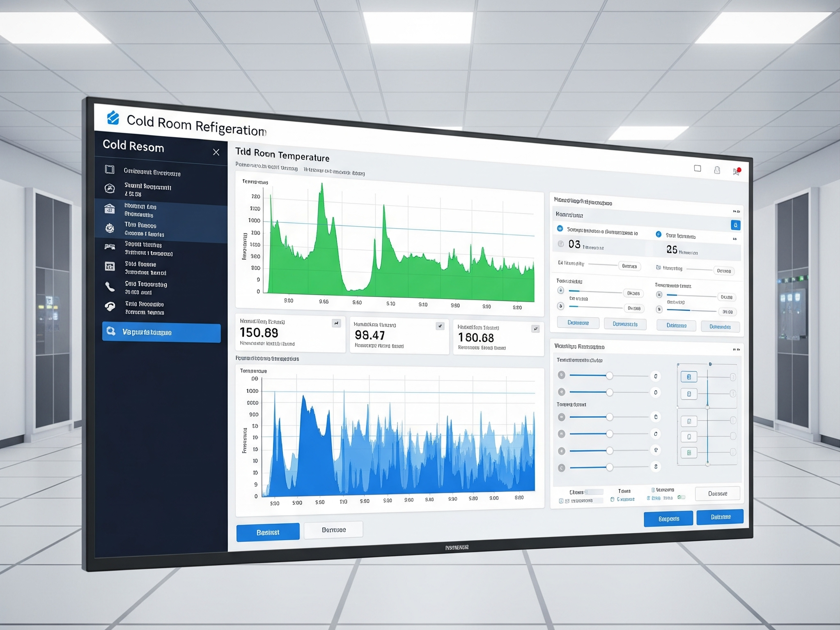Toggle the grey circle beside the 03 reading
840x630 pixels.
tap(561, 244)
